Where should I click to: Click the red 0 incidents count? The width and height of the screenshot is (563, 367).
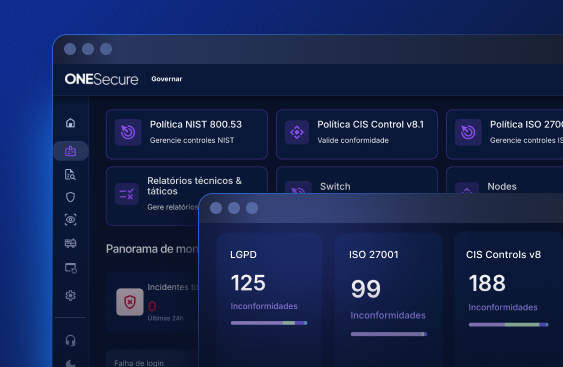coord(152,306)
